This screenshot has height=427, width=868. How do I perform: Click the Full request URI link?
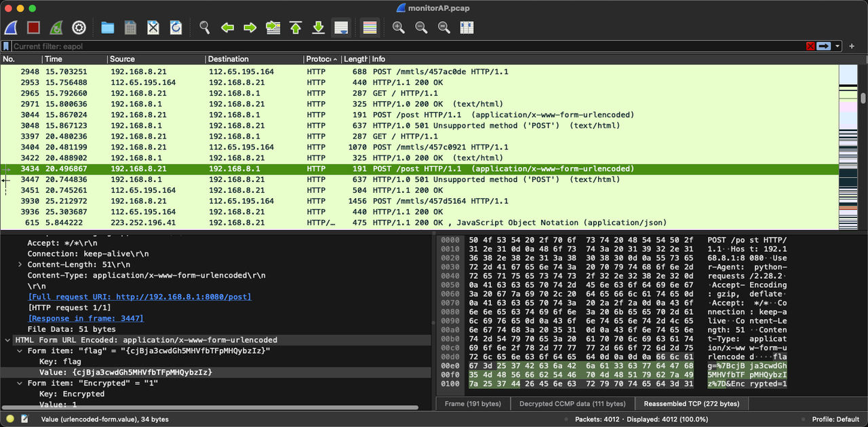139,297
